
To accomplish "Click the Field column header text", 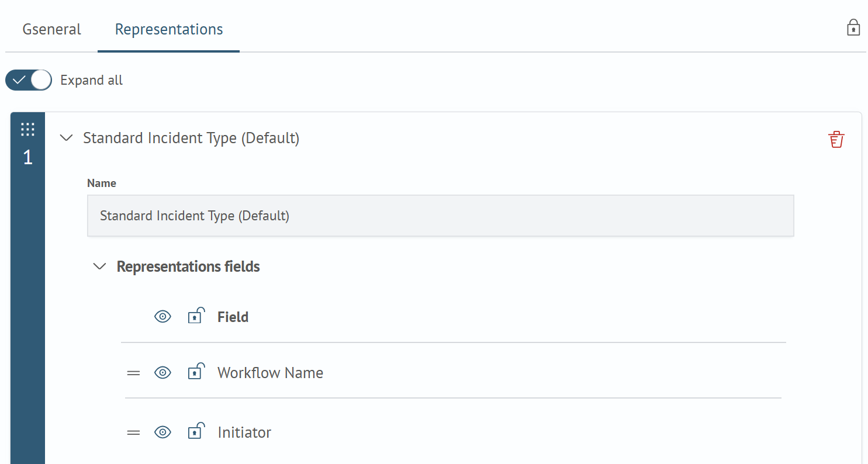I will point(233,317).
